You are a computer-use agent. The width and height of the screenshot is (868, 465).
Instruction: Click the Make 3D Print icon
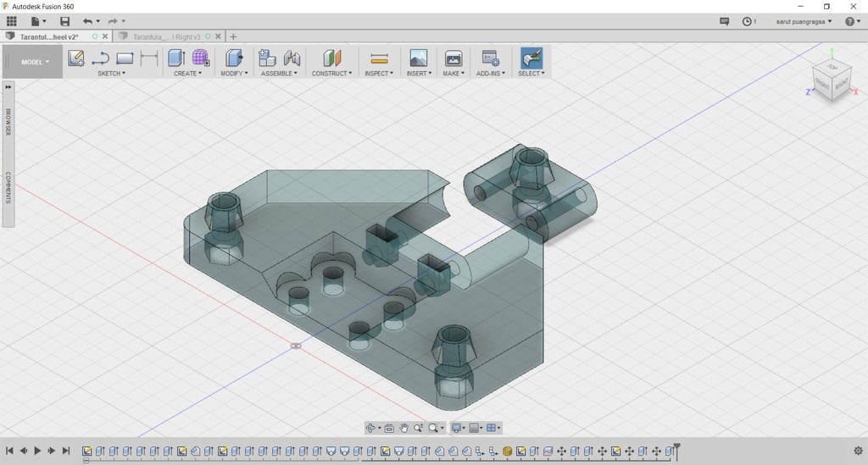click(453, 58)
